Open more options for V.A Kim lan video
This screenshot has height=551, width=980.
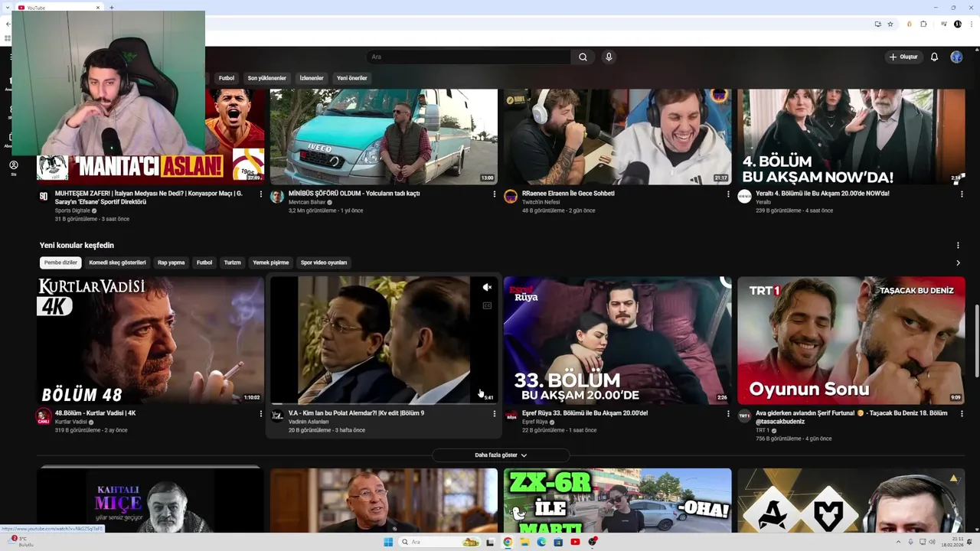[494, 414]
